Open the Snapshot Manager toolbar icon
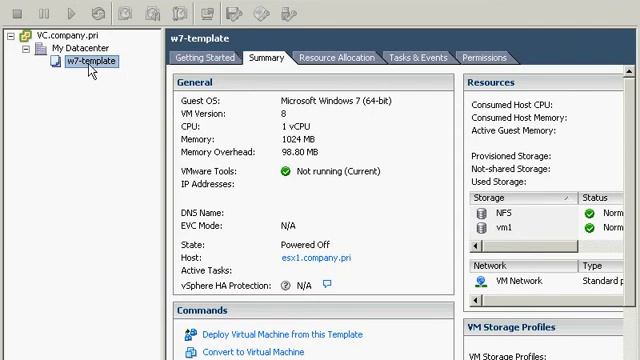This screenshot has width=640, height=360. pyautogui.click(x=180, y=14)
